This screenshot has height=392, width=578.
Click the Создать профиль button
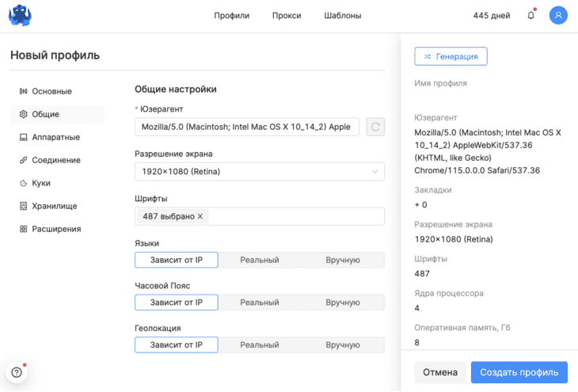(519, 372)
